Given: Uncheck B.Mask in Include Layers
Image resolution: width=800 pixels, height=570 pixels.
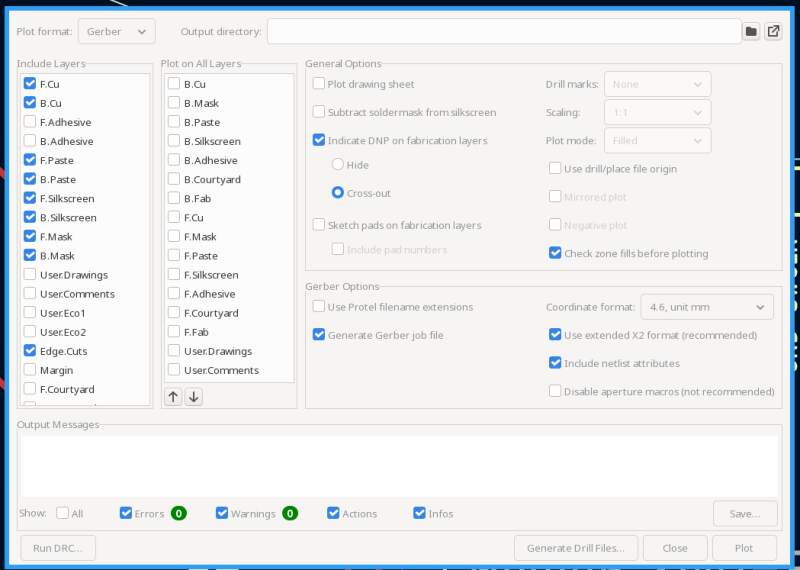Looking at the screenshot, I should tap(30, 256).
